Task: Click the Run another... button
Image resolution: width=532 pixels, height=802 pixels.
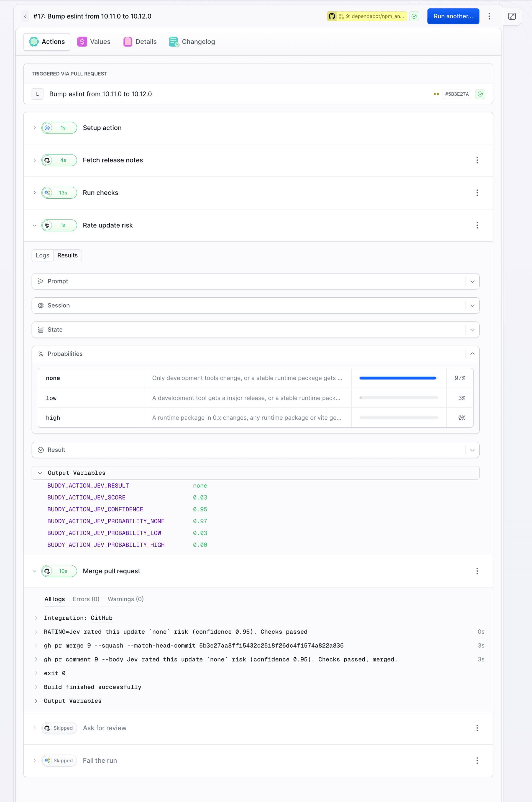Action: 453,16
